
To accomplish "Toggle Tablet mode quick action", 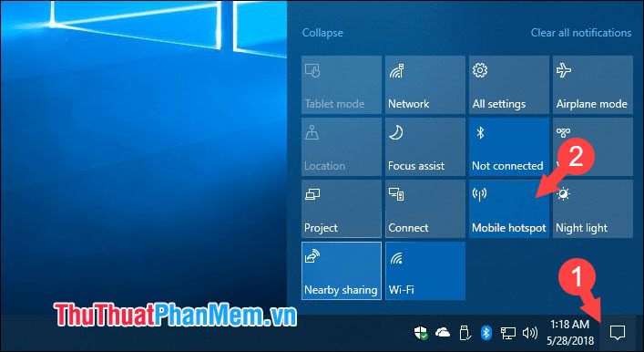I will [342, 85].
